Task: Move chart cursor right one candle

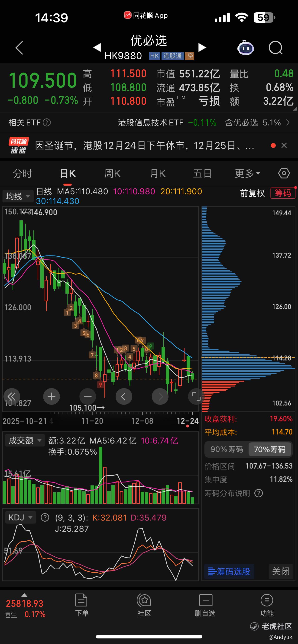Action: click(160, 396)
